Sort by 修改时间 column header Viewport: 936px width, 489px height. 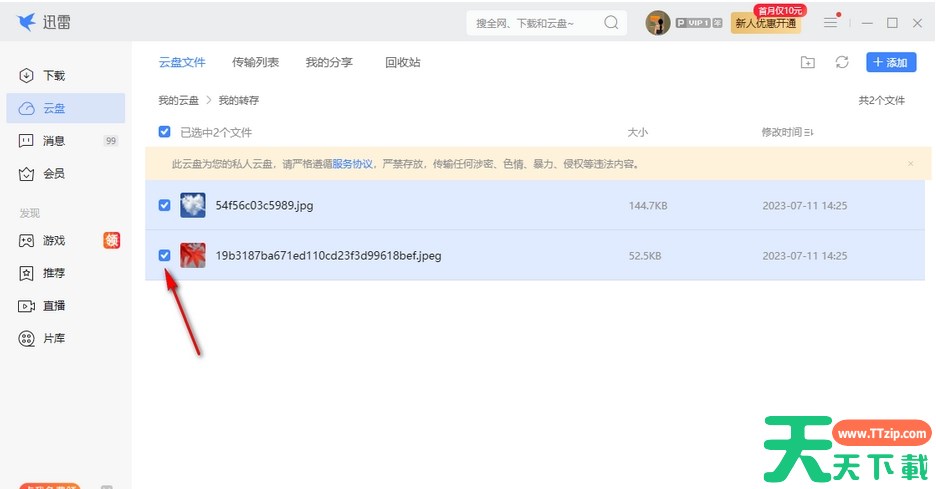click(787, 132)
